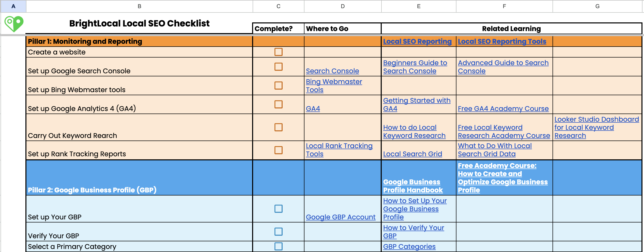
Task: Open the Local SEO Reporting link
Action: 417,41
